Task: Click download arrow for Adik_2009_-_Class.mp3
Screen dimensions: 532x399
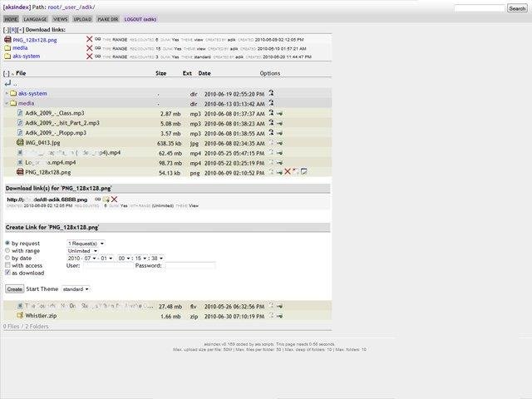Action: [x=279, y=114]
